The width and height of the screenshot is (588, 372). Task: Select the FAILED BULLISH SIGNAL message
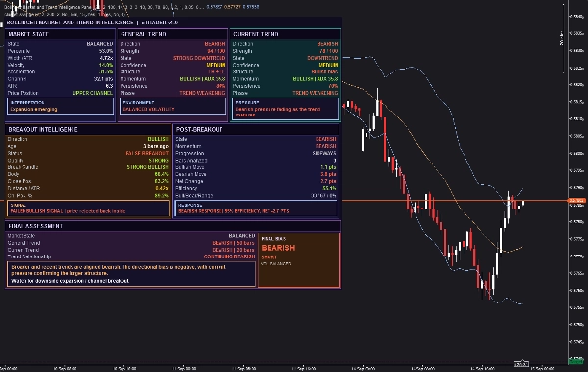pyautogui.click(x=68, y=211)
